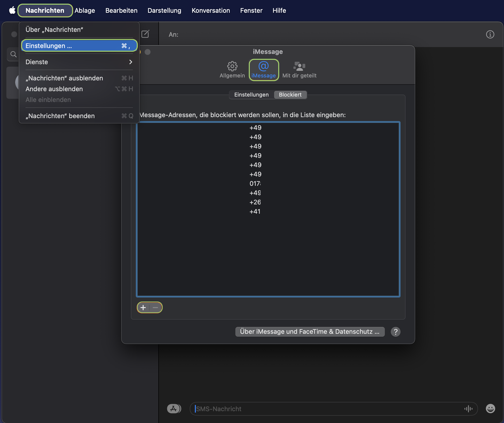Image resolution: width=504 pixels, height=423 pixels.
Task: Open the Mit dir geteilt pane
Action: tap(299, 70)
